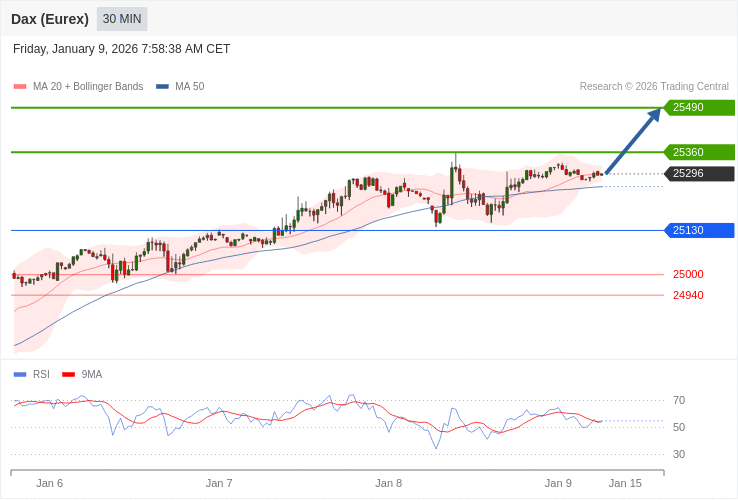Click the RSI 30 oversold level label

pyautogui.click(x=679, y=454)
